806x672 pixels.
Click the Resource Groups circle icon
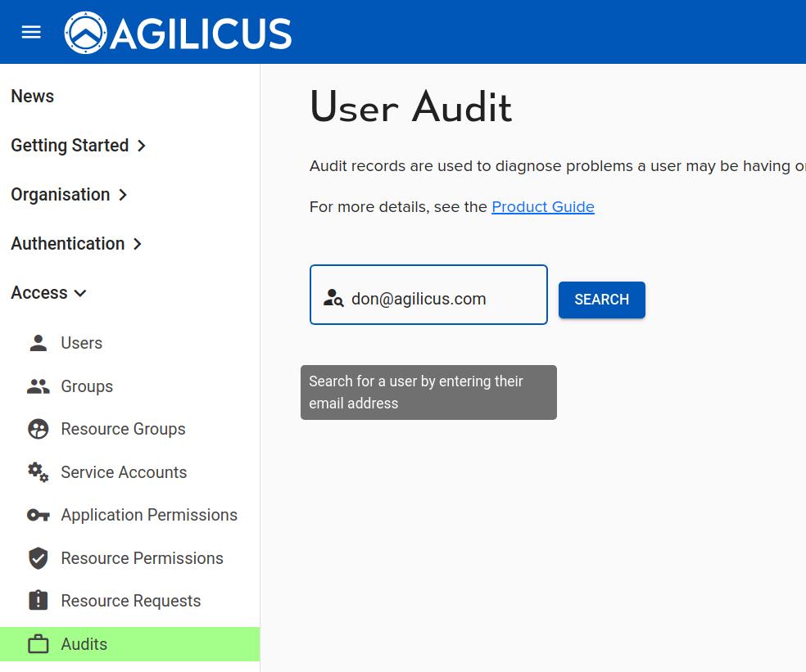click(x=38, y=429)
